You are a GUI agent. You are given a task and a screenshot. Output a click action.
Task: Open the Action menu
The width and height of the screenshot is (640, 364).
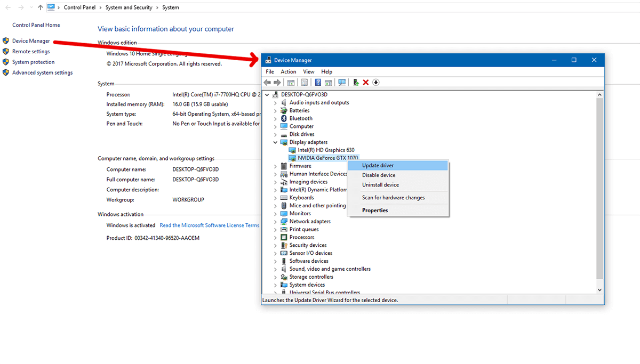tap(289, 71)
